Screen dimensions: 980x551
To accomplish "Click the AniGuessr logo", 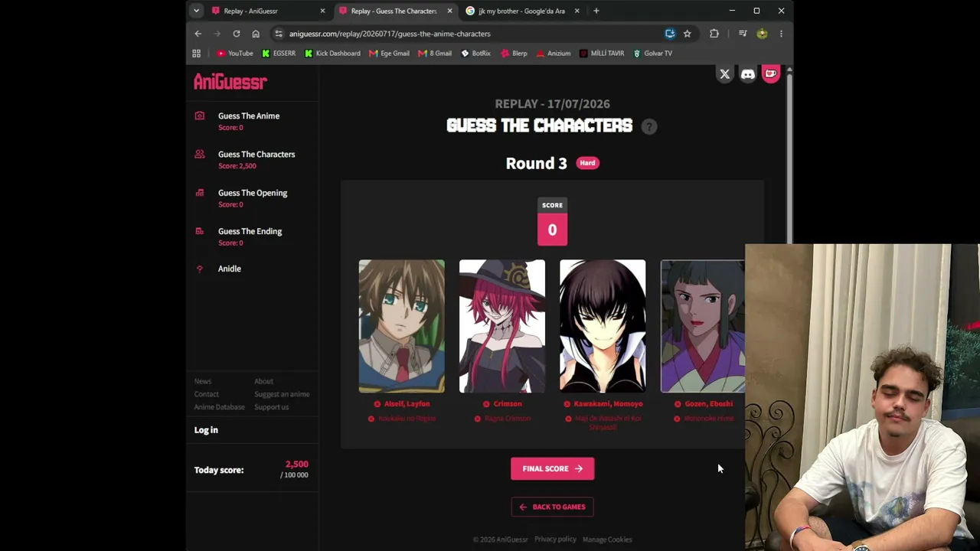I will click(x=230, y=82).
